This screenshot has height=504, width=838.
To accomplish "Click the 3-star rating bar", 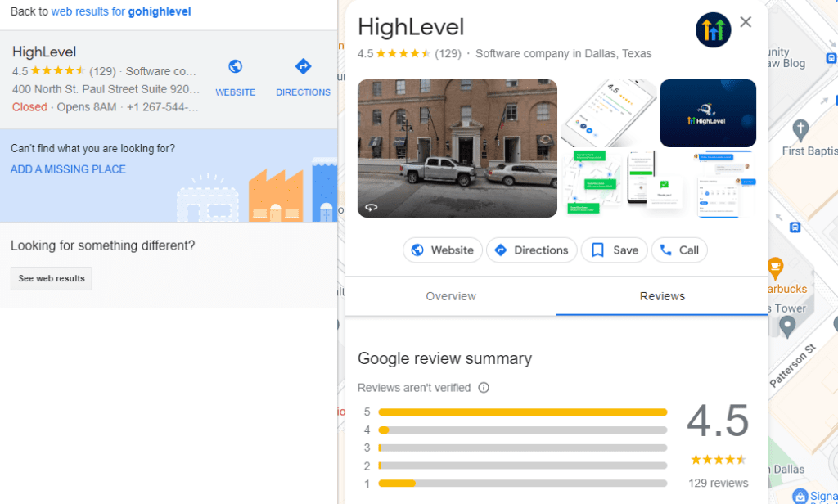I will 523,448.
